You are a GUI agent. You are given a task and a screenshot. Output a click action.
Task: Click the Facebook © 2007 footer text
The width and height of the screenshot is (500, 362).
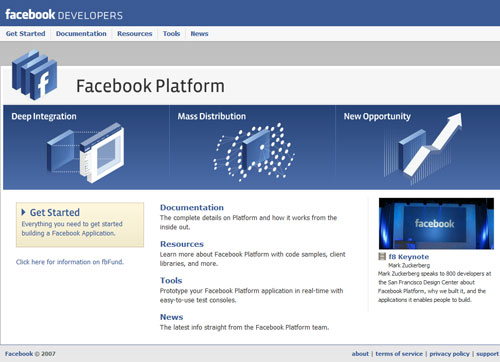tap(30, 354)
